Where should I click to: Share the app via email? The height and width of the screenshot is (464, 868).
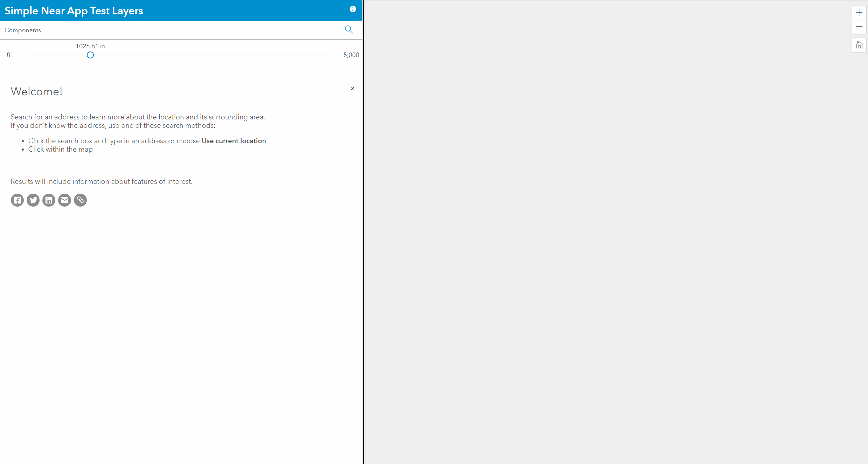coord(64,200)
